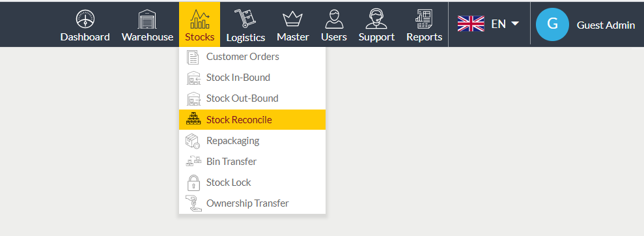Click the Ownership Transfer hand icon
Screen dimensions: 644x236
tap(193, 203)
